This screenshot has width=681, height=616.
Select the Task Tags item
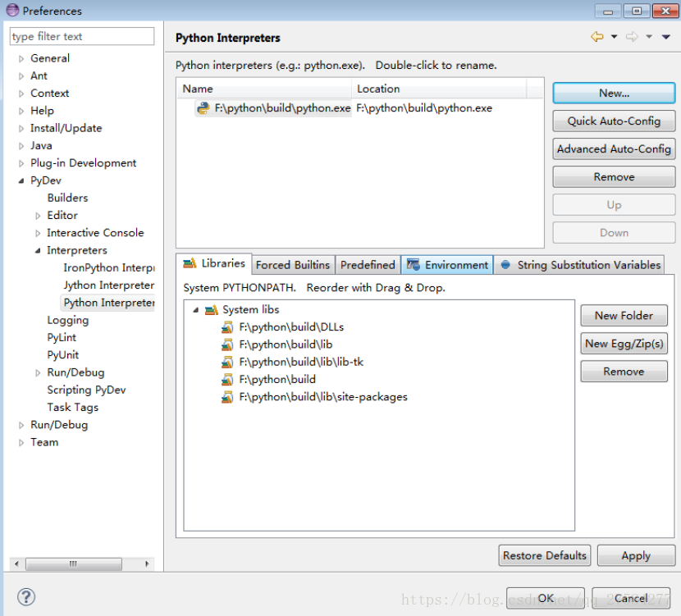point(73,408)
